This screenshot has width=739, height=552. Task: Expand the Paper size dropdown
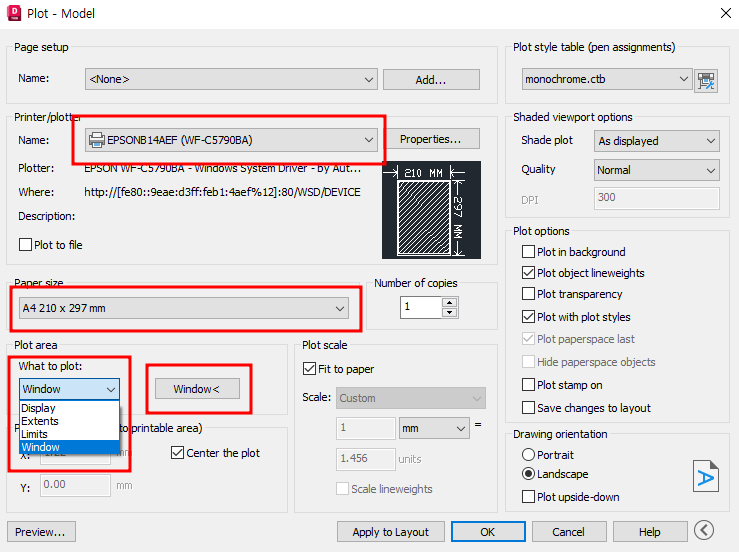click(x=184, y=308)
